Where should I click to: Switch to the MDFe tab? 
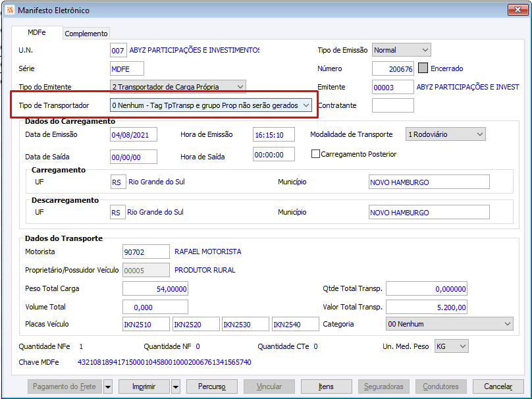coord(37,32)
